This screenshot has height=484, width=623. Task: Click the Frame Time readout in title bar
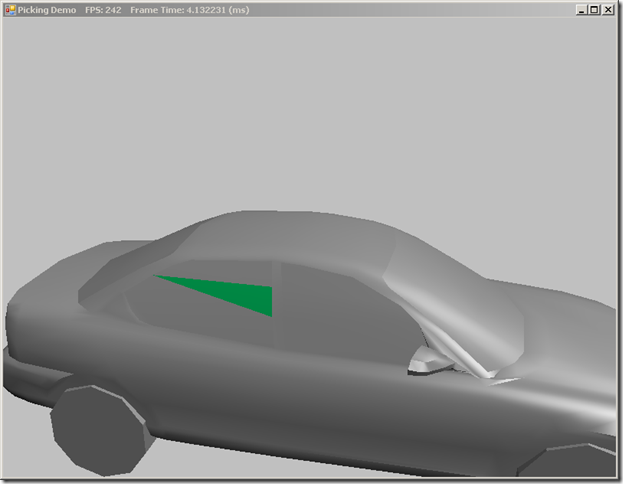[190, 9]
